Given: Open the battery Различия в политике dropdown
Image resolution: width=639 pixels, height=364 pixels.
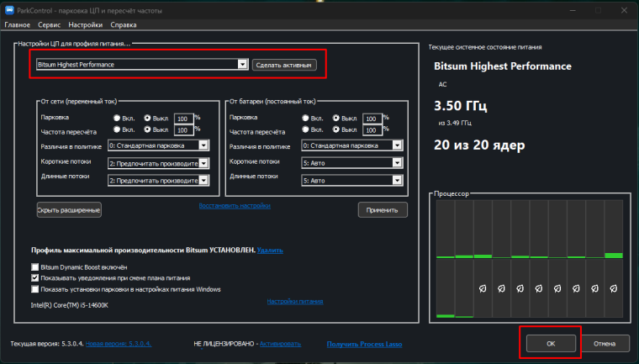Looking at the screenshot, I should 352,145.
